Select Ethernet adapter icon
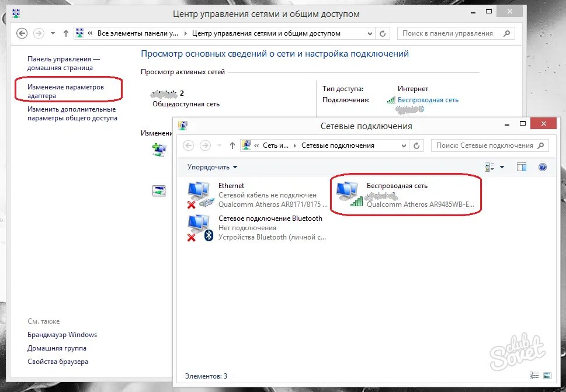Screen dimensions: 566x392 201,195
